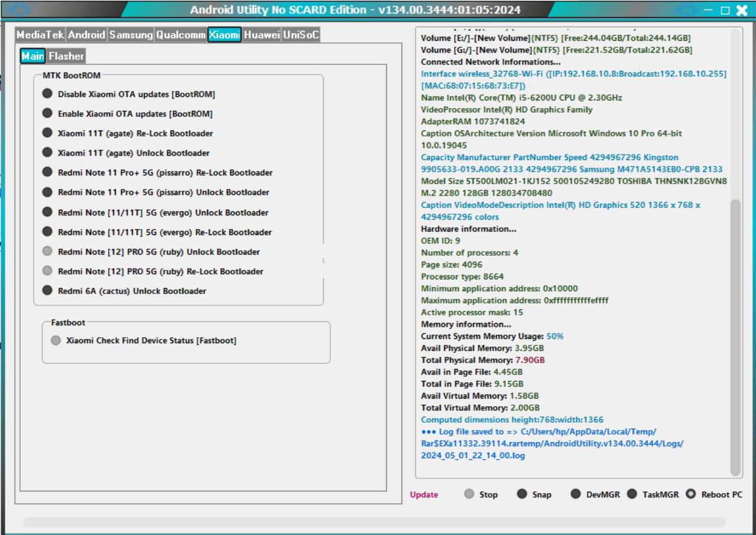Close the Android Utility window

[x=742, y=10]
